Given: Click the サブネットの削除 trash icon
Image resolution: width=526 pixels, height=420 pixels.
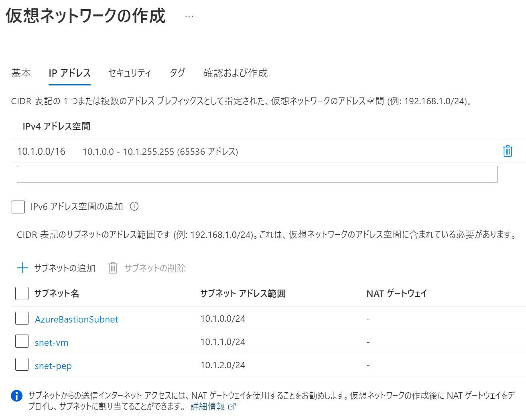Looking at the screenshot, I should pyautogui.click(x=114, y=268).
